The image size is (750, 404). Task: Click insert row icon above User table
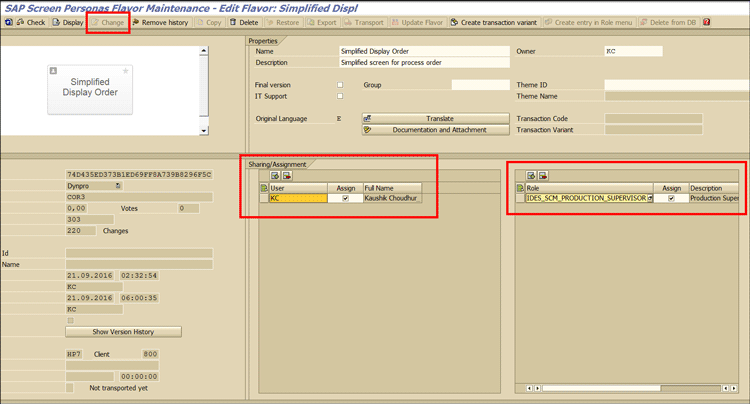(275, 176)
